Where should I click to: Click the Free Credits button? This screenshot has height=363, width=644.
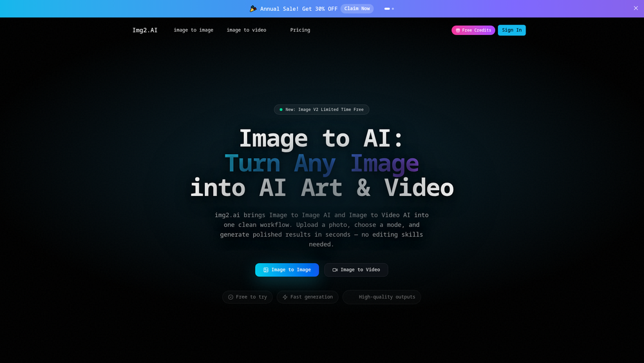(473, 30)
